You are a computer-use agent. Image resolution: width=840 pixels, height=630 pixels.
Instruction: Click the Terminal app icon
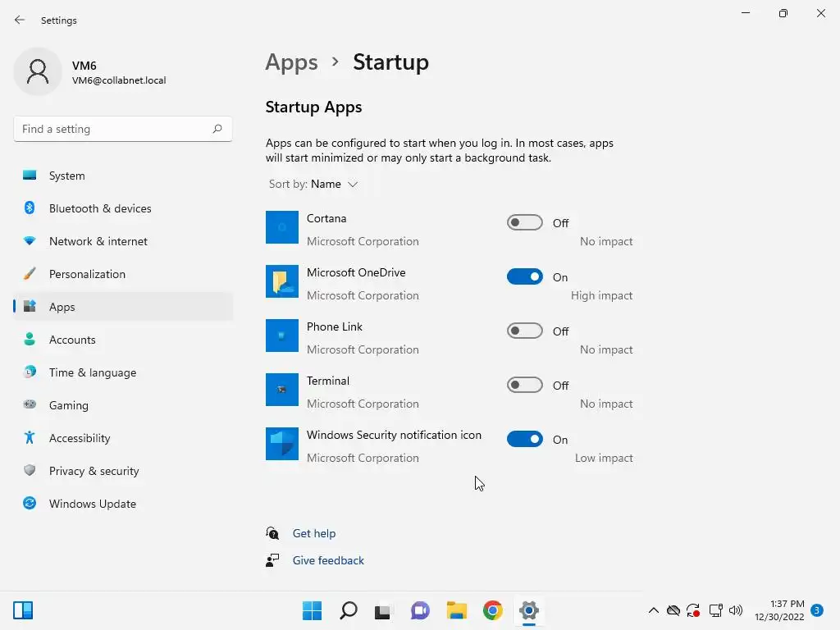coord(282,390)
